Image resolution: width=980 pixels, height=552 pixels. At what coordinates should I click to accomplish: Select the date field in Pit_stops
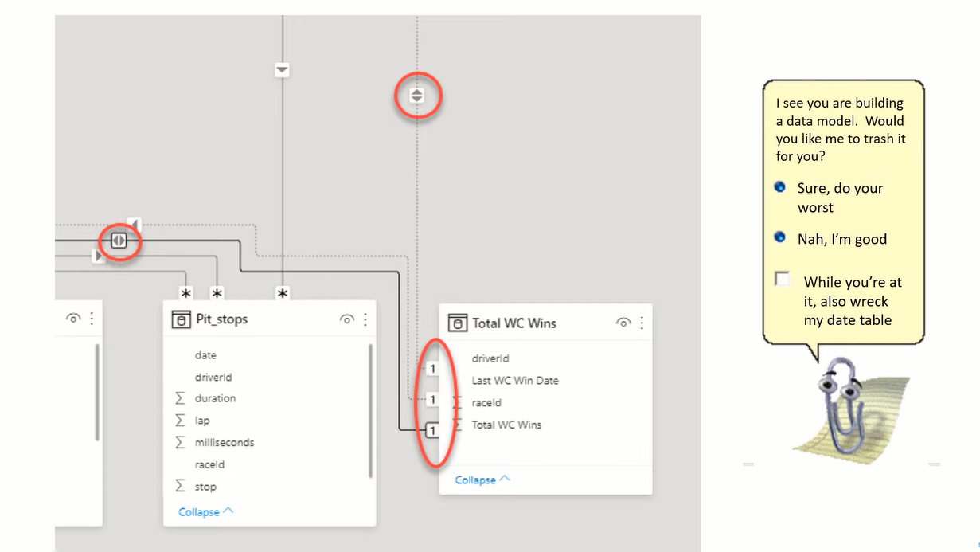coord(205,355)
